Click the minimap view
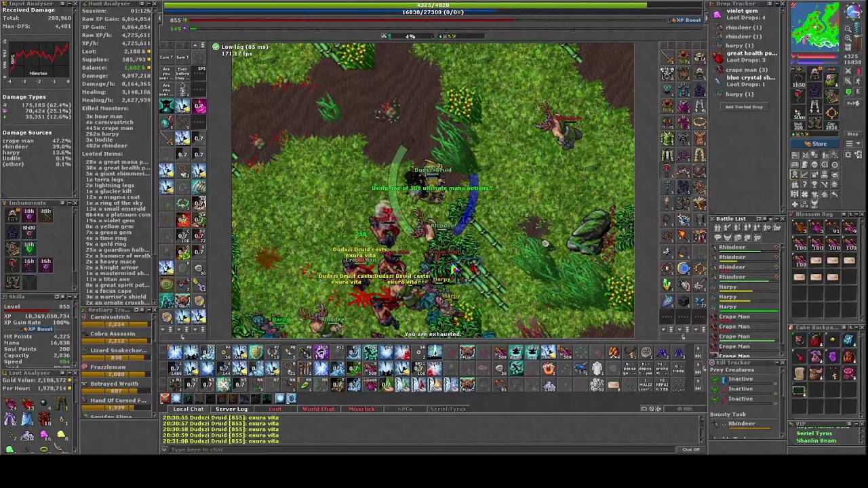This screenshot has width=868, height=488. pos(815,27)
